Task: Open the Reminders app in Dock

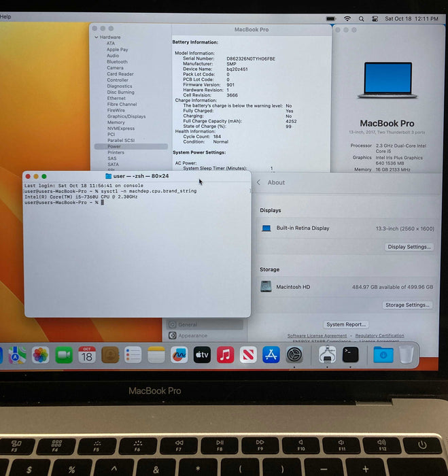Action: (x=133, y=354)
